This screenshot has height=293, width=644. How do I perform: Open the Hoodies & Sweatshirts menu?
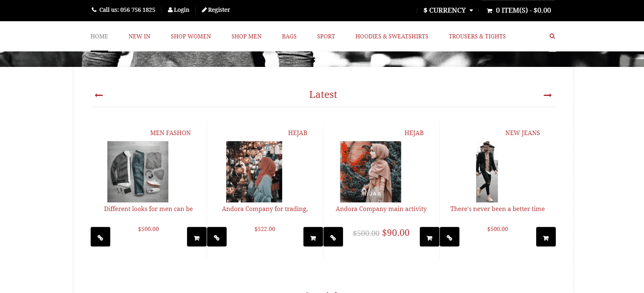click(392, 36)
